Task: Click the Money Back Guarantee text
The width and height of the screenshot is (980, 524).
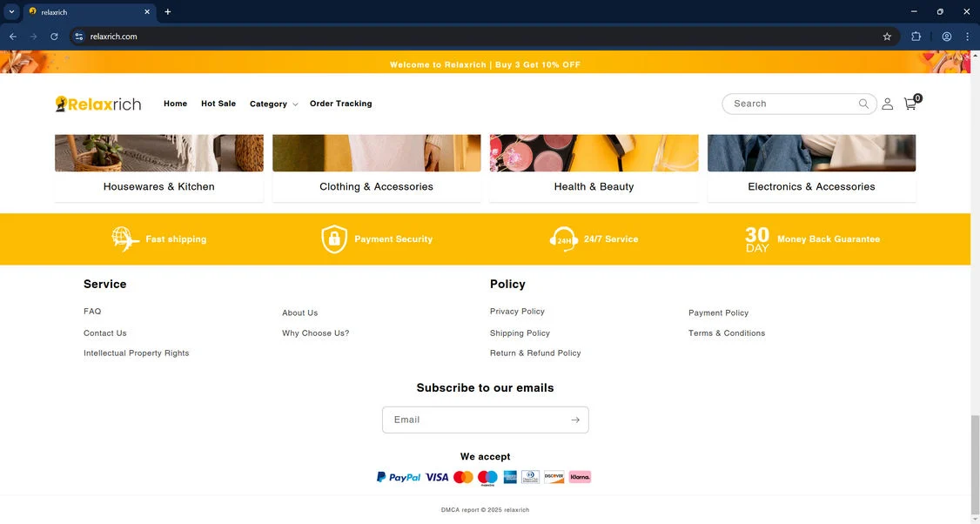Action: point(828,238)
